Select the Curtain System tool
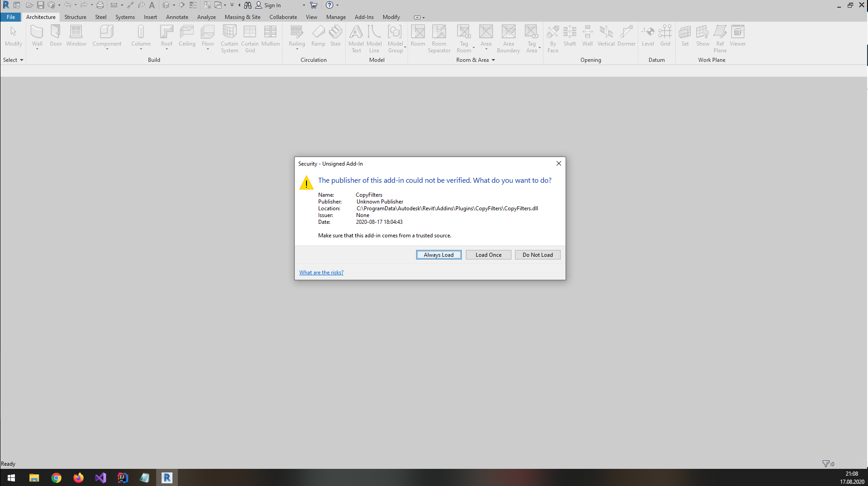The height and width of the screenshot is (486, 868). (x=229, y=39)
